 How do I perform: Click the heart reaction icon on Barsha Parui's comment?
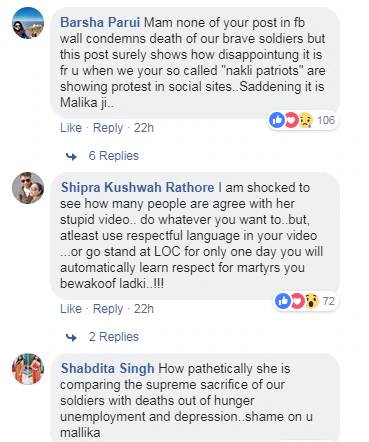click(291, 120)
